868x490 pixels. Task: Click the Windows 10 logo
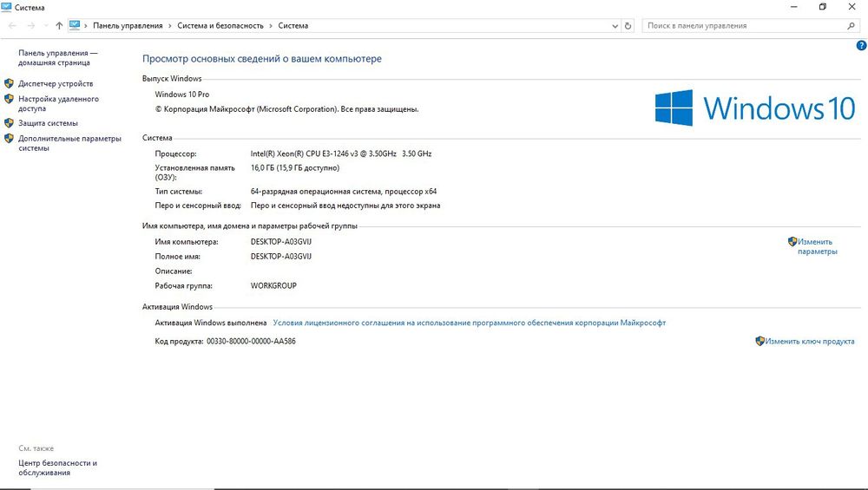(x=755, y=108)
